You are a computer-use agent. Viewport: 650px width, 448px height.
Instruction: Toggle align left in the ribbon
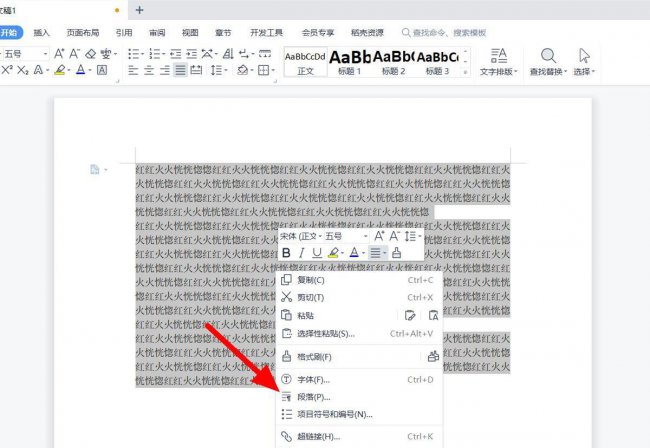tap(133, 70)
